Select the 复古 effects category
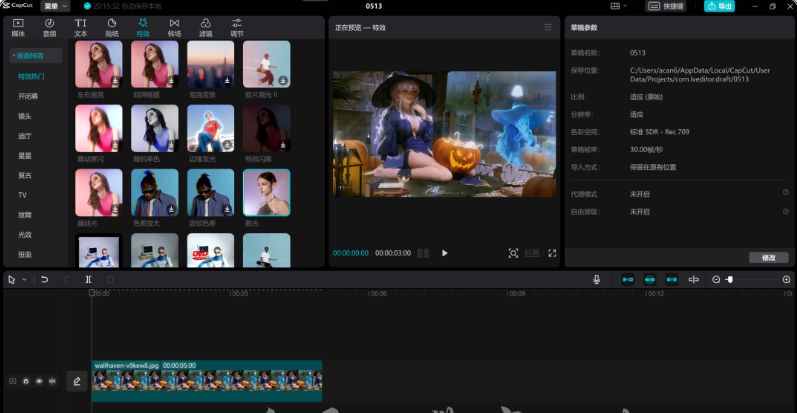Screen dimensions: 797x413 24,176
